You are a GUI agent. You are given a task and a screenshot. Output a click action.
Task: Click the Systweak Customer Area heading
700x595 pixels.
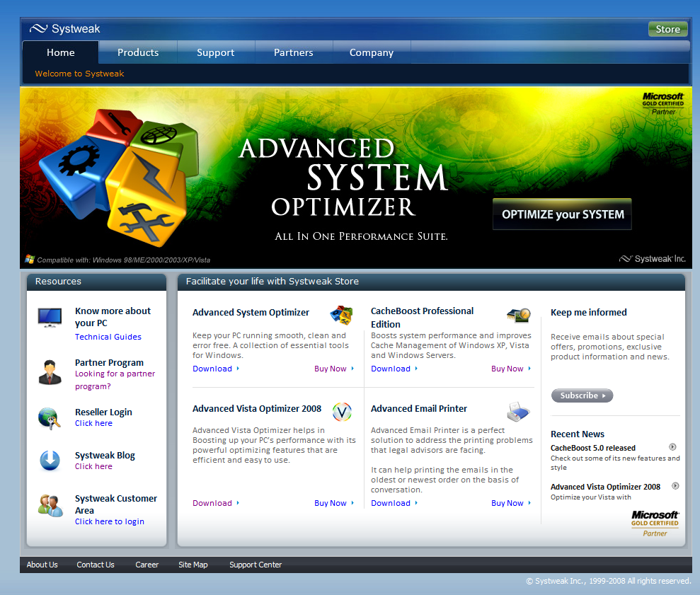tap(116, 504)
